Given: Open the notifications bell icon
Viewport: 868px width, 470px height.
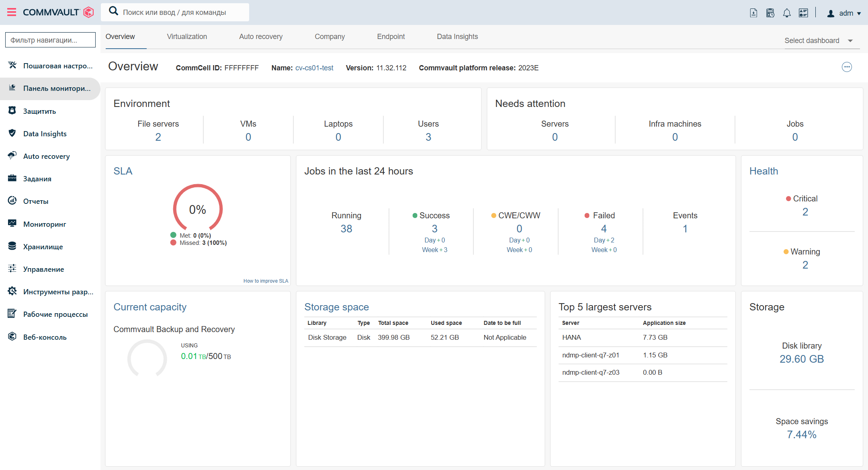Looking at the screenshot, I should [x=787, y=13].
